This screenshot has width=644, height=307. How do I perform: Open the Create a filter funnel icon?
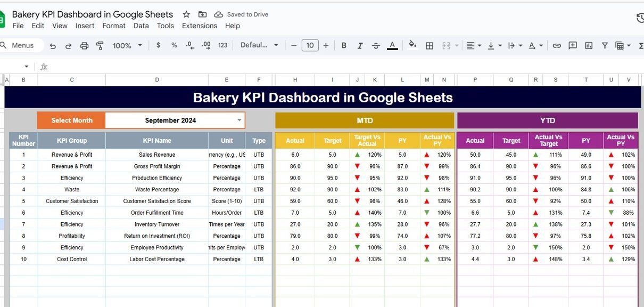[x=605, y=46]
